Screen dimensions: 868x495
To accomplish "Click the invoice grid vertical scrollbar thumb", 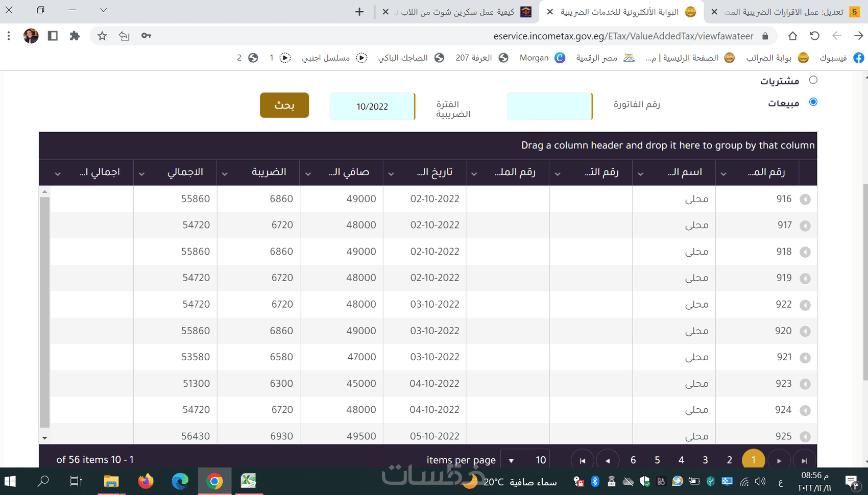I will pos(44,312).
